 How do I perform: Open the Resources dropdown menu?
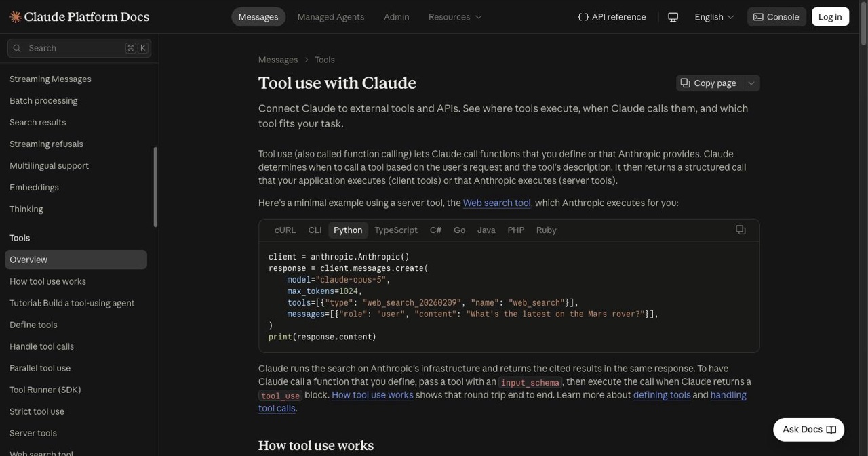tap(455, 17)
